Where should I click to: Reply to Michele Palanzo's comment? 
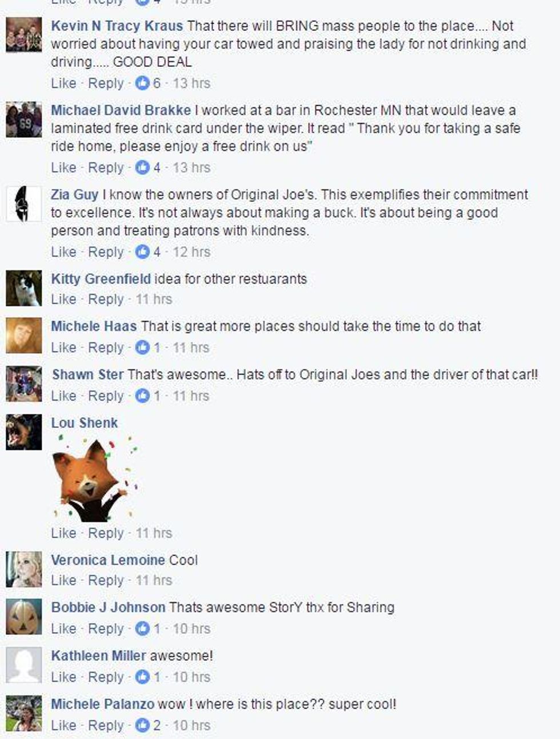click(106, 726)
